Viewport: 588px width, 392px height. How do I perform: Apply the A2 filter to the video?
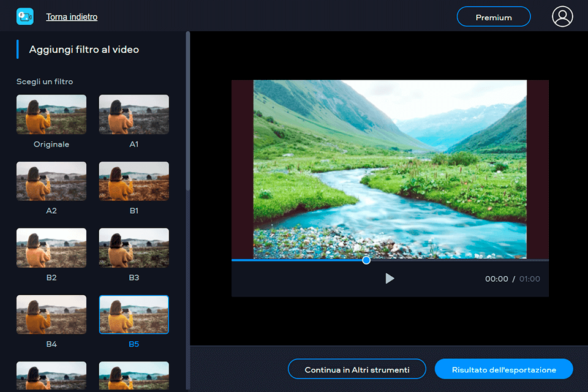point(51,181)
